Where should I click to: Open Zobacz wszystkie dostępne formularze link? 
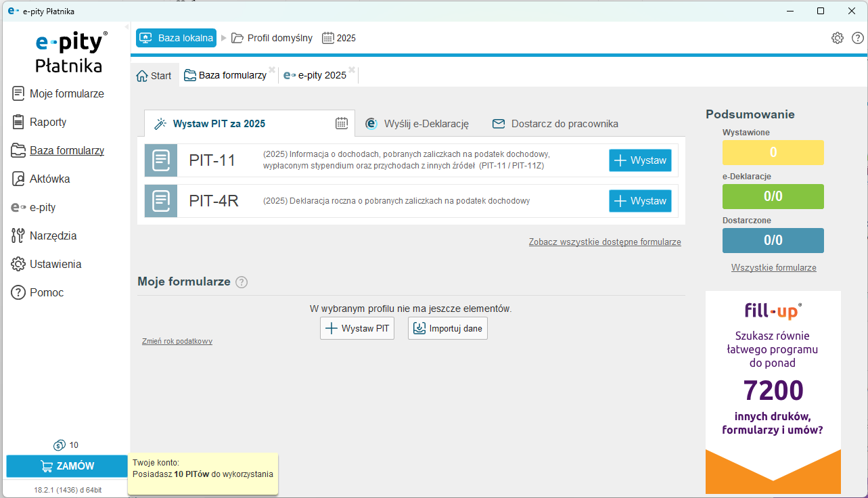click(604, 242)
